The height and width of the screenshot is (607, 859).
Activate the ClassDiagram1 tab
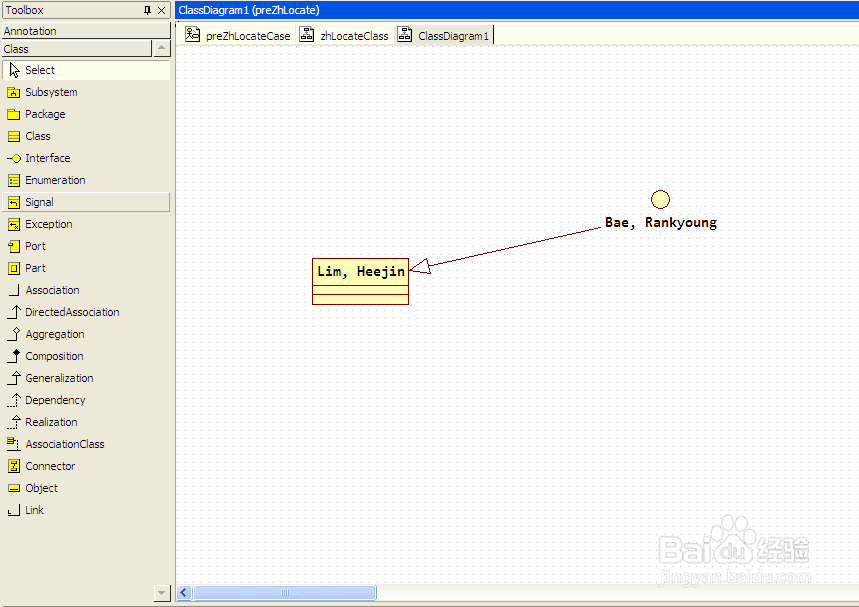pos(444,36)
